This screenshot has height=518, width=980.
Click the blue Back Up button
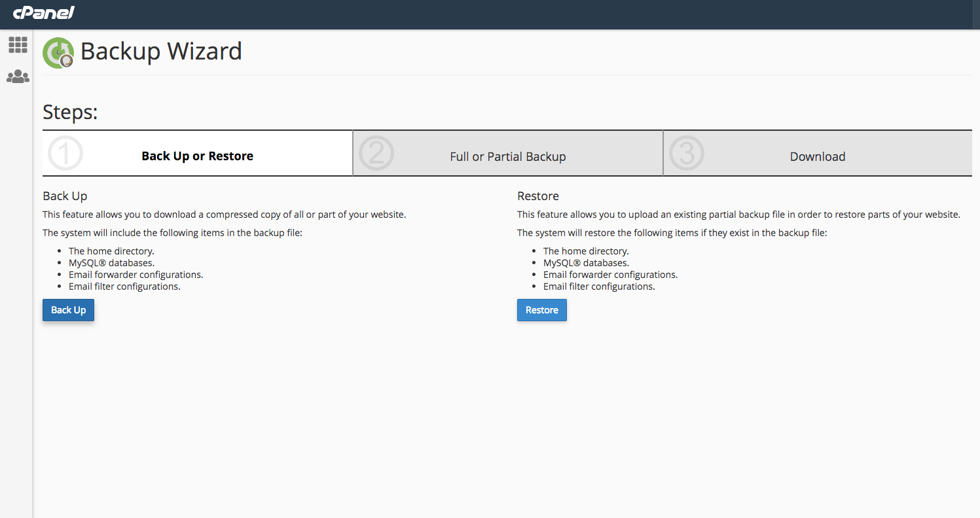[x=69, y=310]
